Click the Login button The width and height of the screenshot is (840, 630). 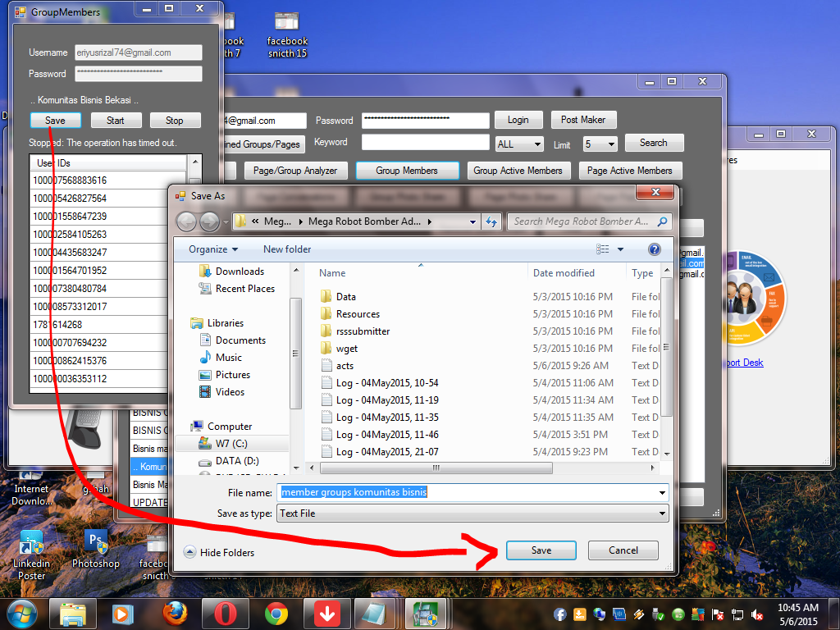point(518,120)
